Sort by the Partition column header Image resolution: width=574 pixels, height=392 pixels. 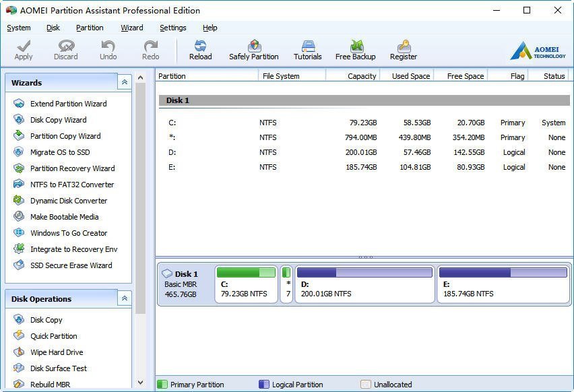(x=207, y=75)
